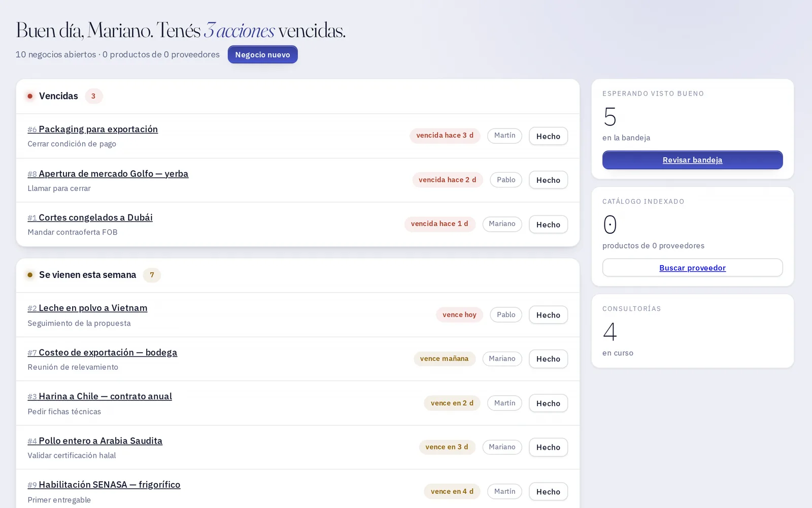Click the 'vencida hace 1 d' badge
812x508 pixels.
[439, 224]
